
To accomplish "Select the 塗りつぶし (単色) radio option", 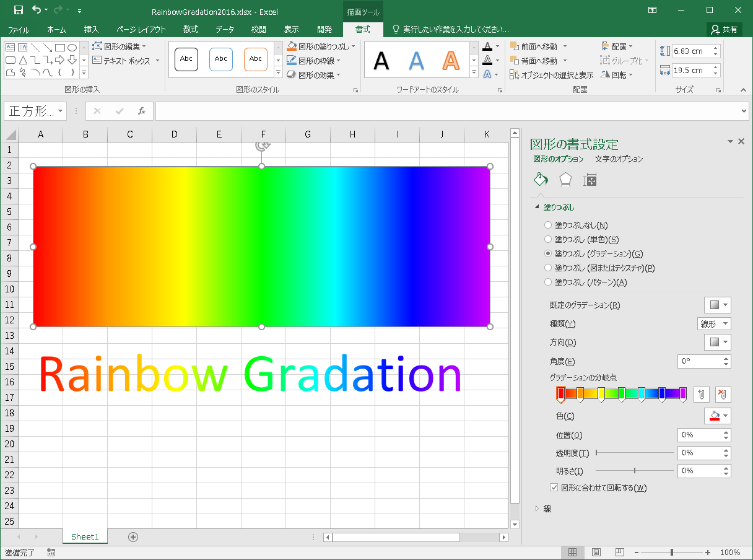I will point(547,240).
